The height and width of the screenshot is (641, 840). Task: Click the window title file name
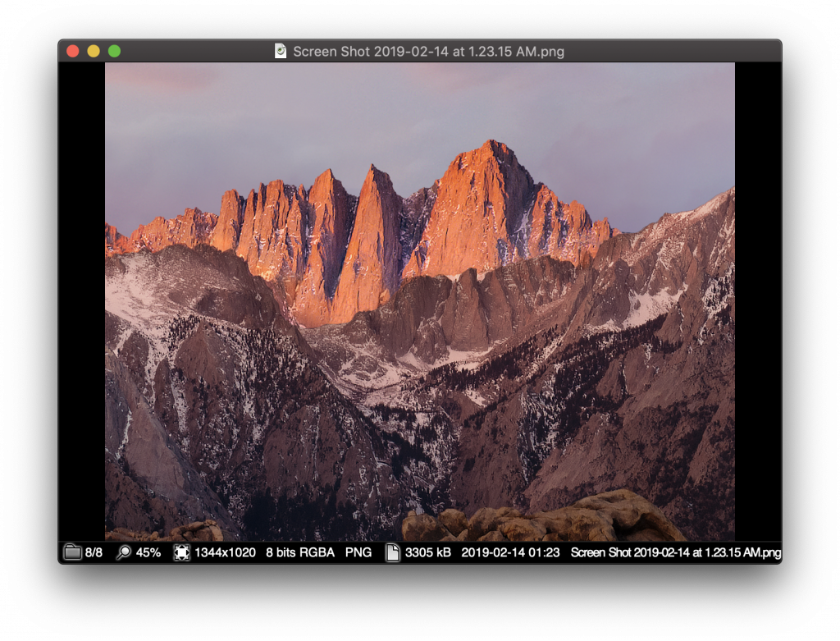[428, 52]
